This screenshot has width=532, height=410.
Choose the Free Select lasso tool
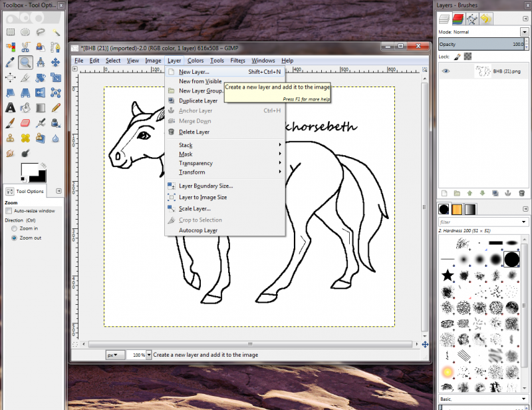tap(41, 32)
